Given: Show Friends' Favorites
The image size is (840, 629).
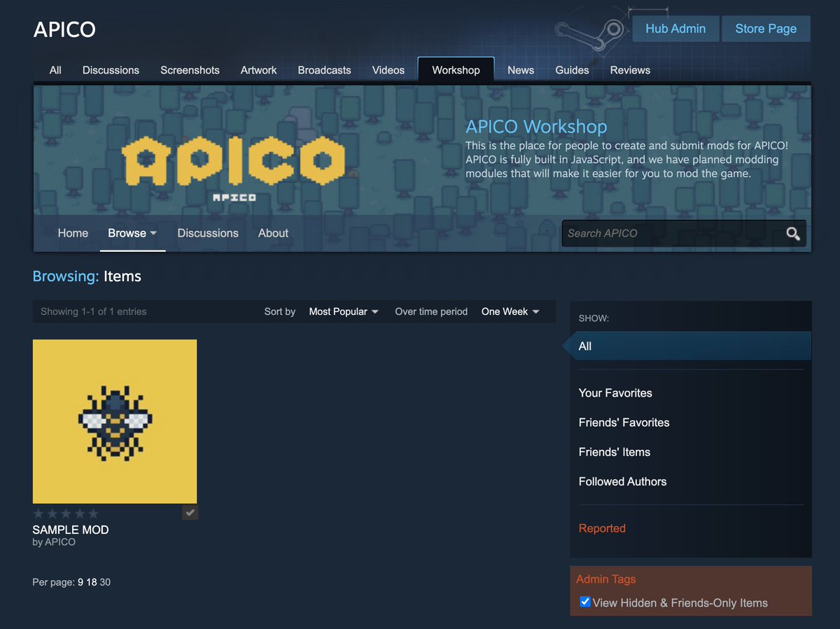Looking at the screenshot, I should 624,423.
